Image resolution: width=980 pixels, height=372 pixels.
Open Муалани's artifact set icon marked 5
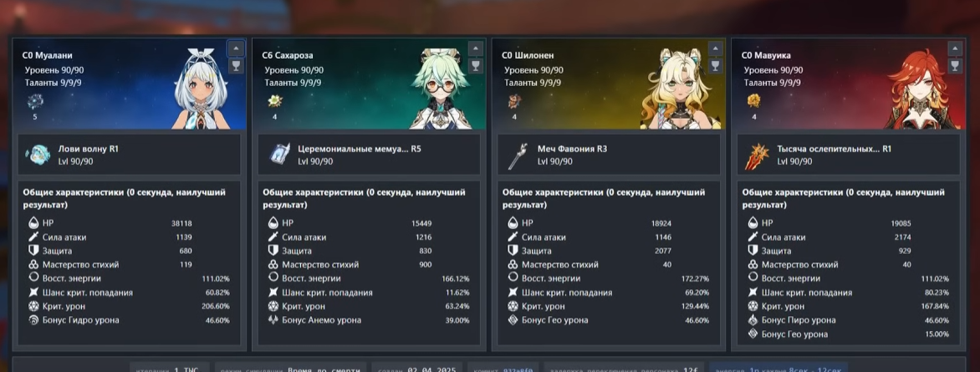point(34,101)
